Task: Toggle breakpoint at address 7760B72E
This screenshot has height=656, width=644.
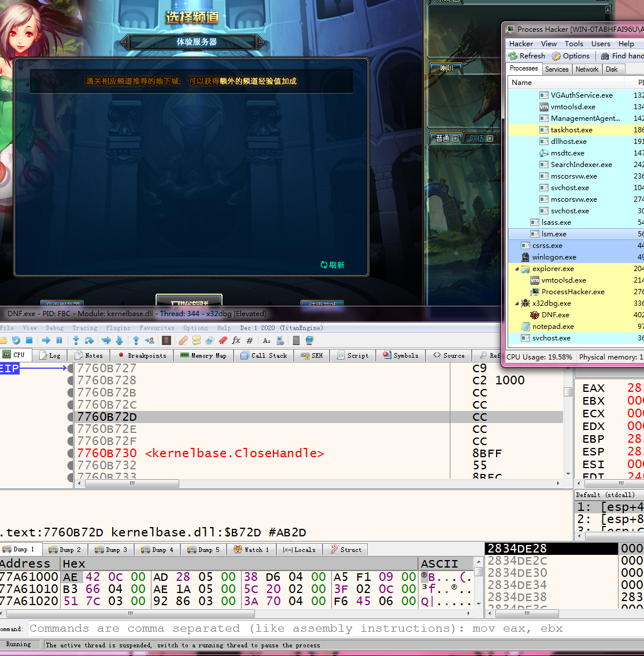Action: tap(70, 429)
